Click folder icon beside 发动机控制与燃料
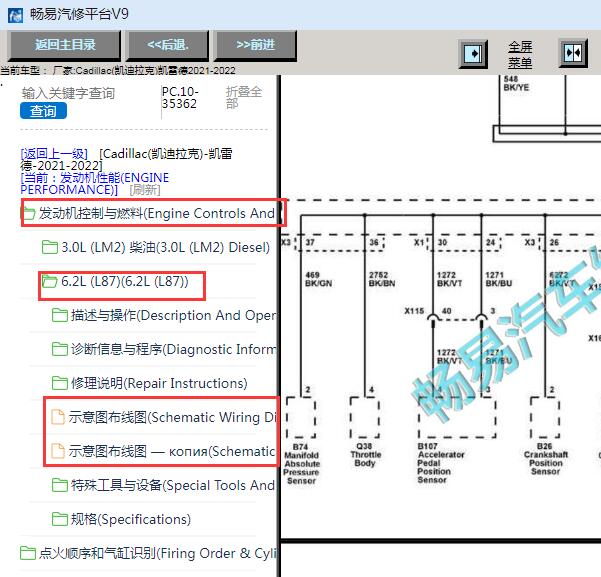This screenshot has width=601, height=577. [28, 213]
